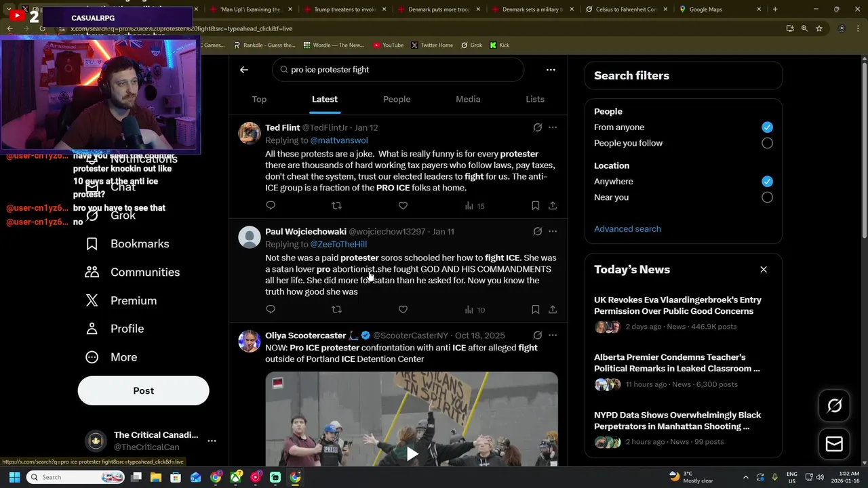The width and height of the screenshot is (868, 488).
Task: Repost Paul Wojciechowaki's post
Action: (336, 309)
